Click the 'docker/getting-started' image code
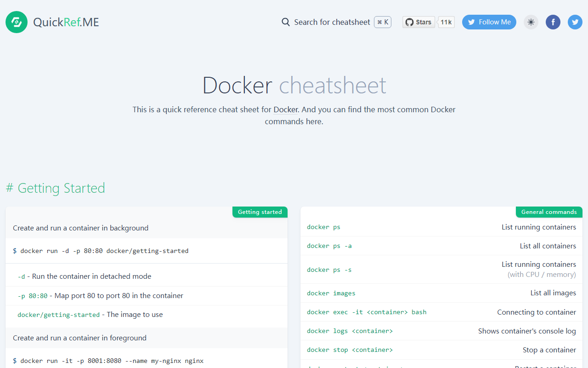 58,315
